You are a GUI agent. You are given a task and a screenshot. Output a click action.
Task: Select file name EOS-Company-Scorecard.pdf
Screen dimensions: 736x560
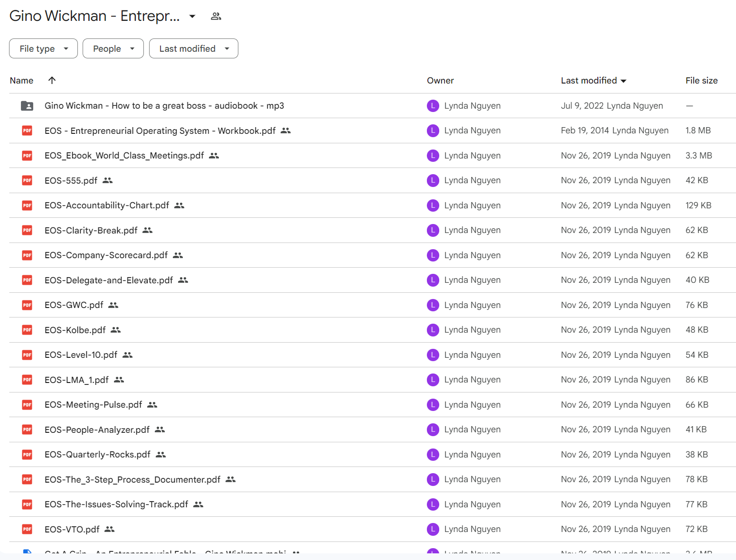tap(106, 255)
